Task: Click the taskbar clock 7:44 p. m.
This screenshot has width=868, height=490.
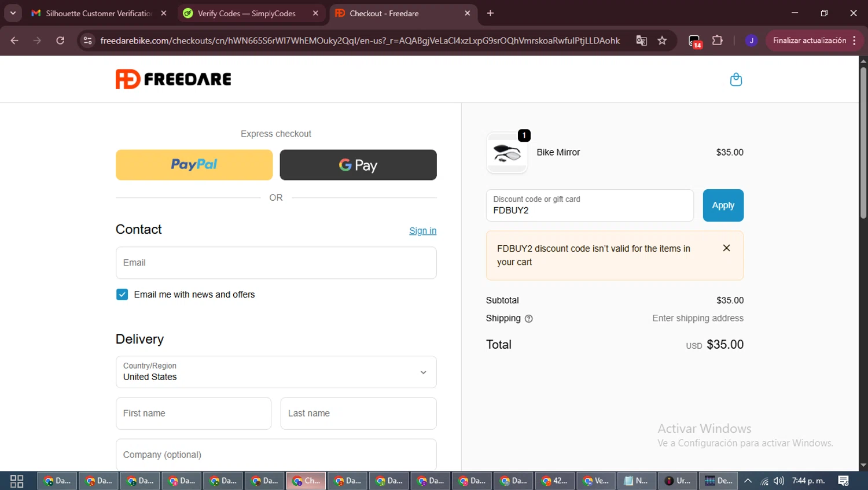Action: click(x=808, y=481)
